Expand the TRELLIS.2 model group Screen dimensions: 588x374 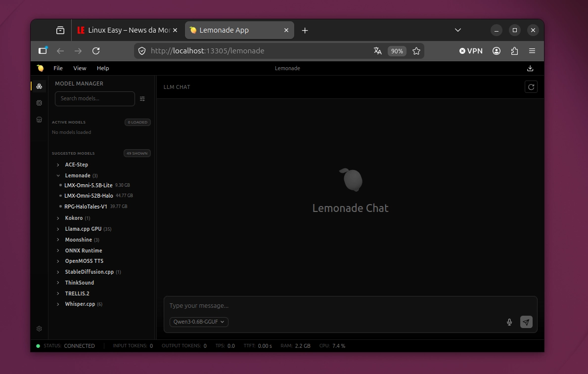58,293
